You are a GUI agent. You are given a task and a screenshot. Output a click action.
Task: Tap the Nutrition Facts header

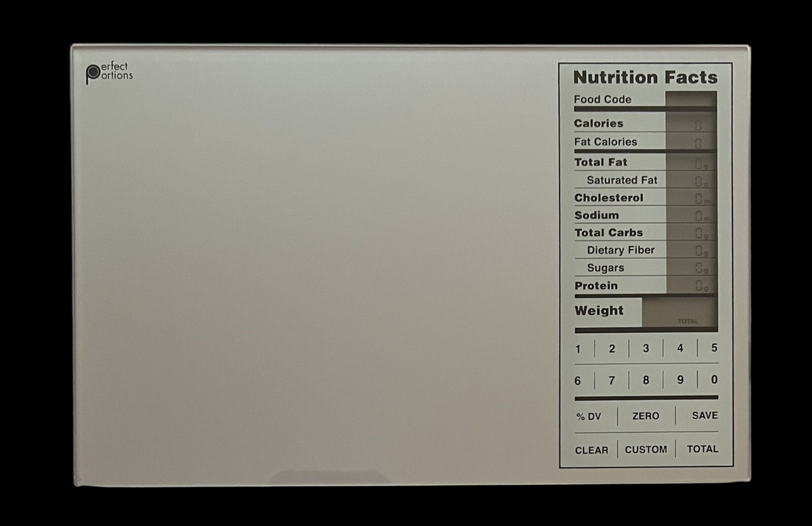coord(644,77)
